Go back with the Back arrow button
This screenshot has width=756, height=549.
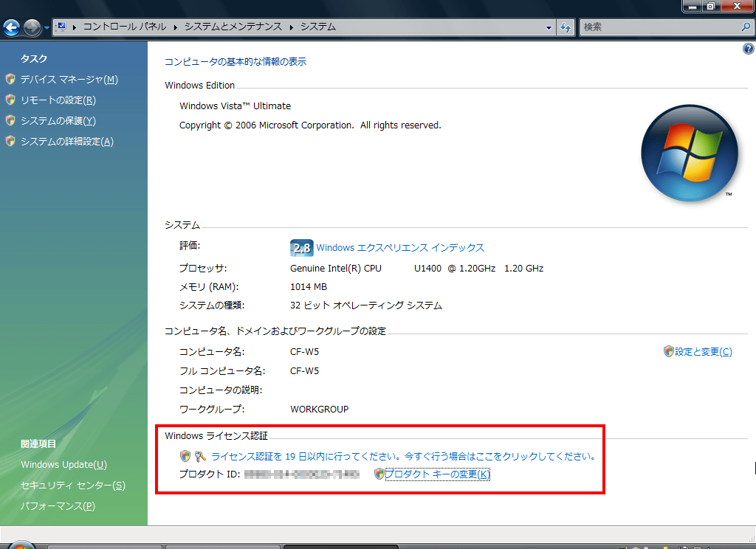(12, 27)
